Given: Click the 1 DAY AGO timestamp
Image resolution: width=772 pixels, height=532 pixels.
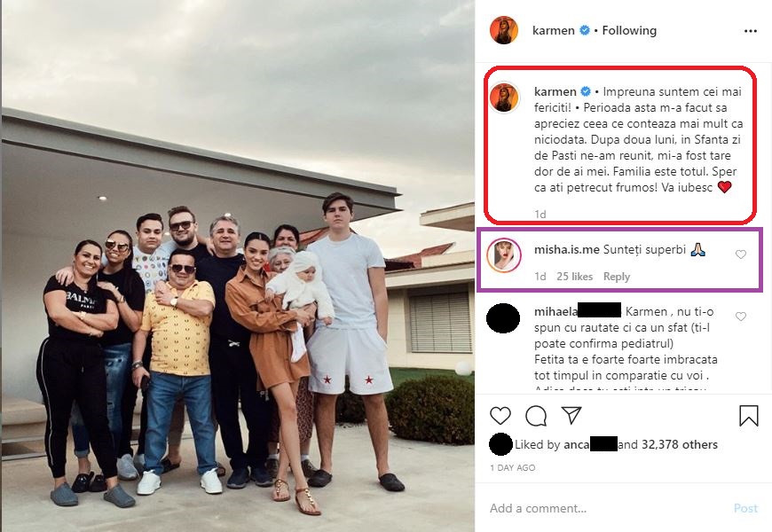Looking at the screenshot, I should [512, 467].
